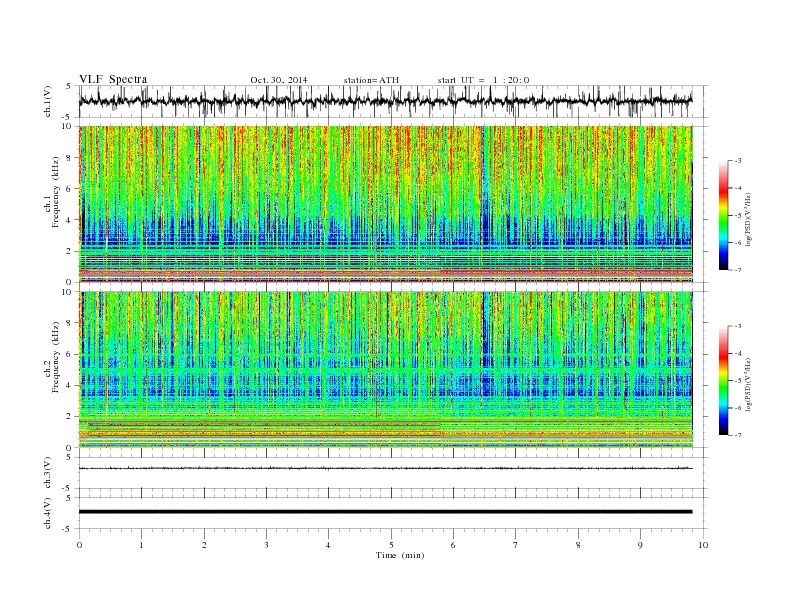The height and width of the screenshot is (612, 792).
Task: Click the ch.1 spectrogram plot area
Action: (386, 204)
